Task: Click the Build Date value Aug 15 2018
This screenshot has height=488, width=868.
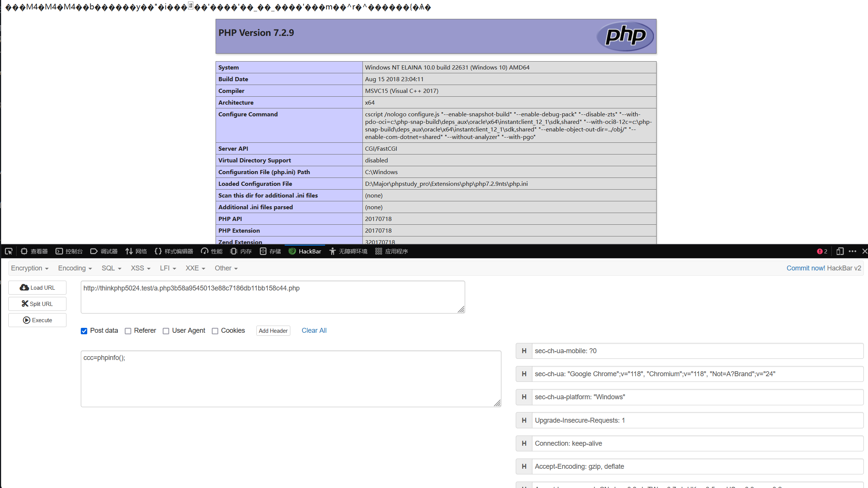Action: [x=394, y=79]
